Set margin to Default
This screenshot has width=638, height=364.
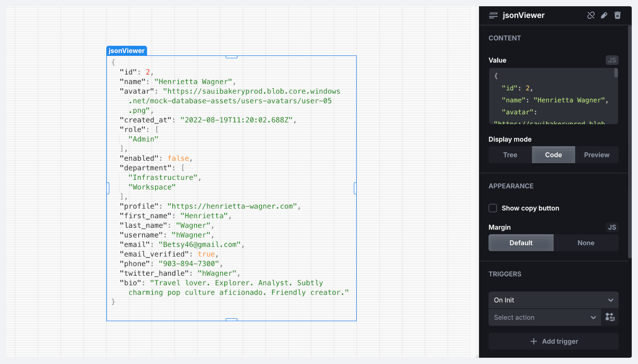tap(521, 243)
